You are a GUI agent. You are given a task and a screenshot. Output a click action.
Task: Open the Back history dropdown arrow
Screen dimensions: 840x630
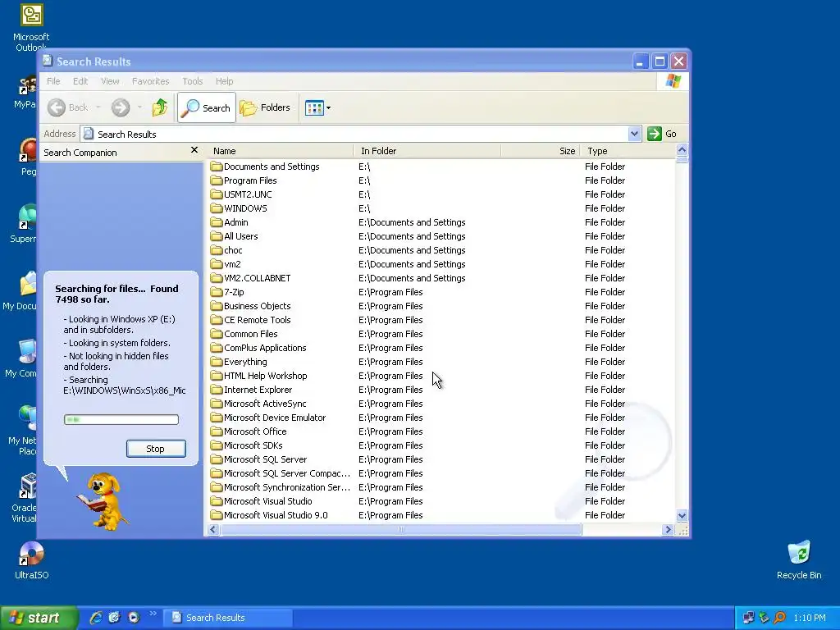(x=98, y=107)
